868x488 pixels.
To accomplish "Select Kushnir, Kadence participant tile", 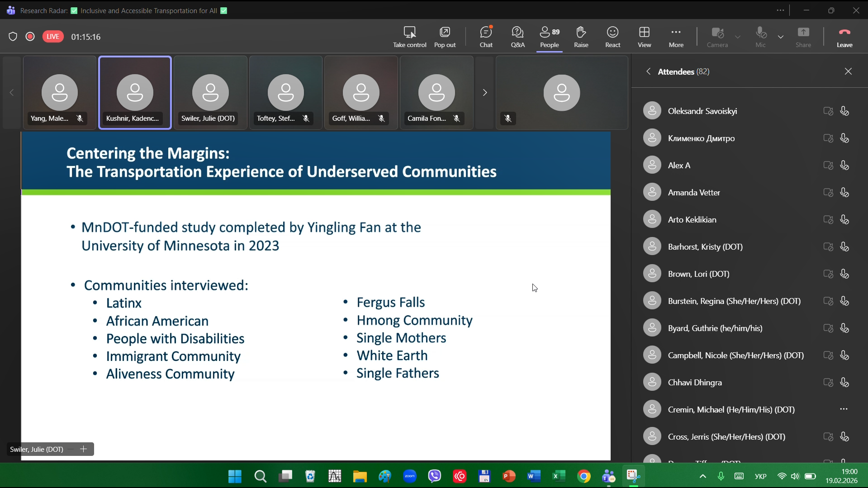I will [135, 93].
